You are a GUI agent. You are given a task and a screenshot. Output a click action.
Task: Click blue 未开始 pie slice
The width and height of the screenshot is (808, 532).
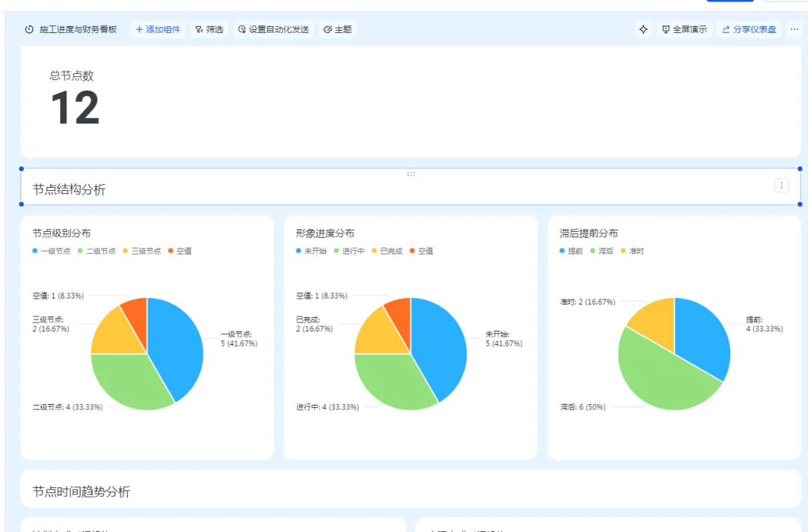pos(439,346)
